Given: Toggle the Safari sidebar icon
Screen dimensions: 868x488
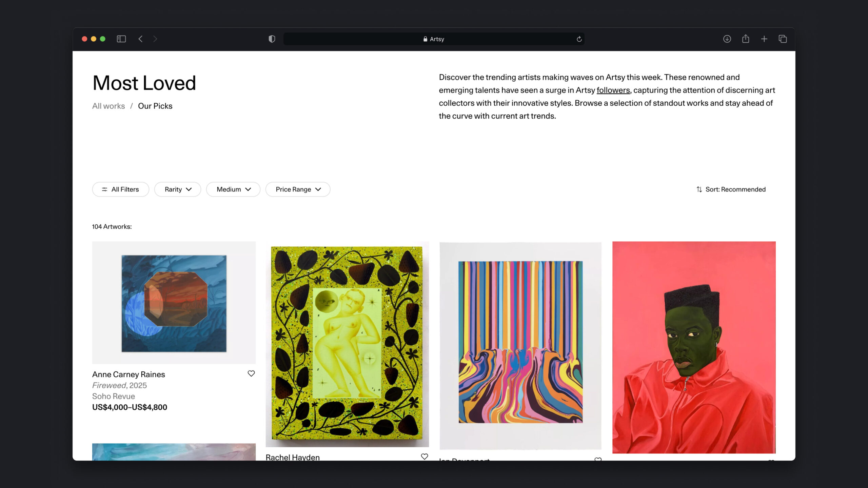Looking at the screenshot, I should 121,39.
